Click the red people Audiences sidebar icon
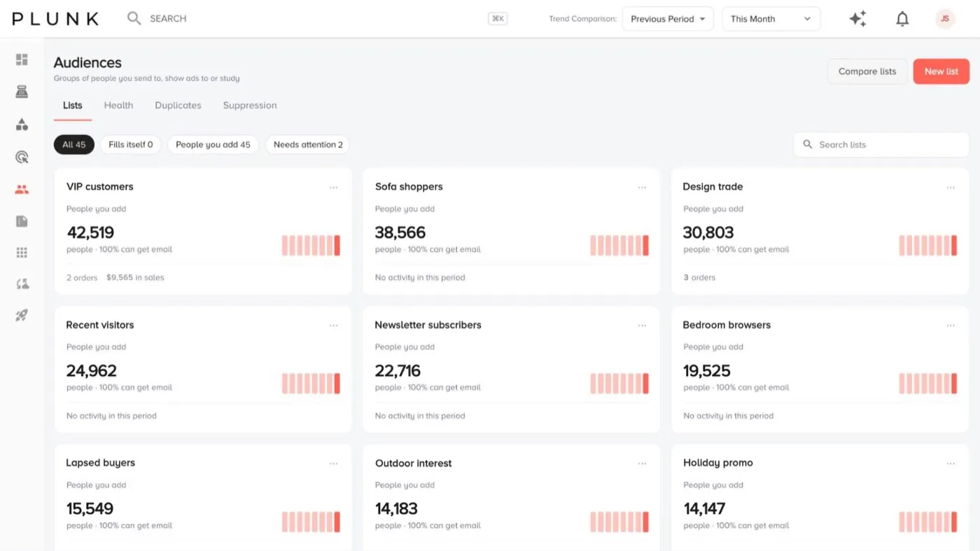 22,189
